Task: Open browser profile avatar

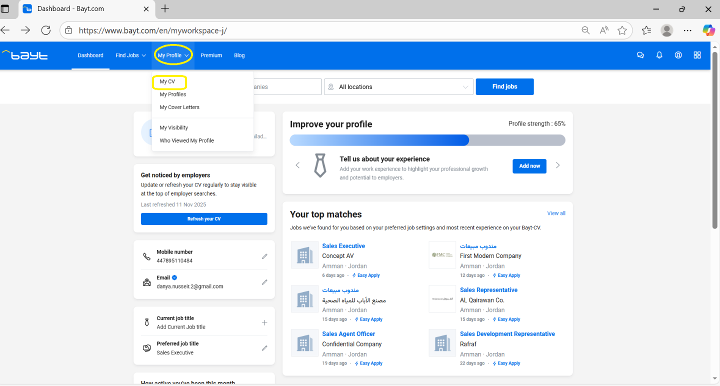Action: pyautogui.click(x=667, y=30)
